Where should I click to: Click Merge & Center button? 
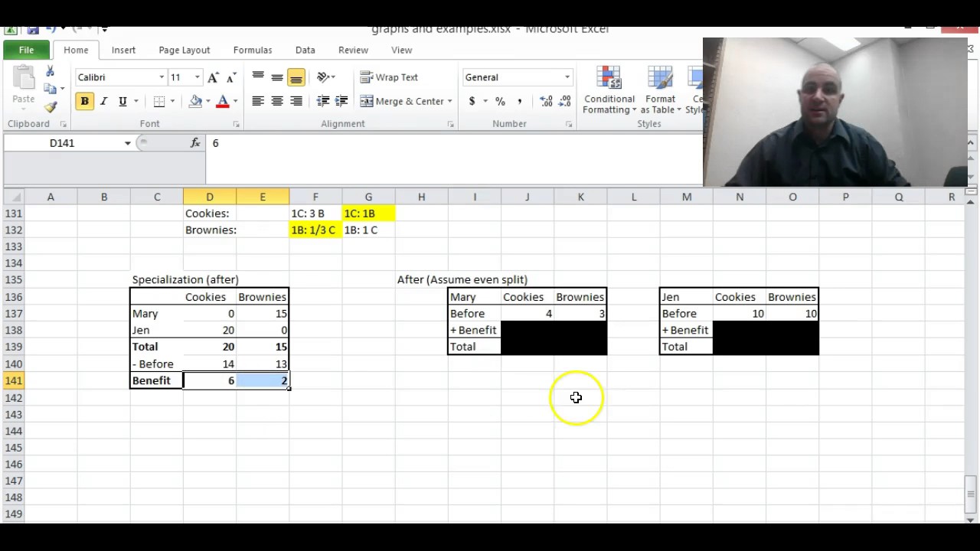point(402,101)
